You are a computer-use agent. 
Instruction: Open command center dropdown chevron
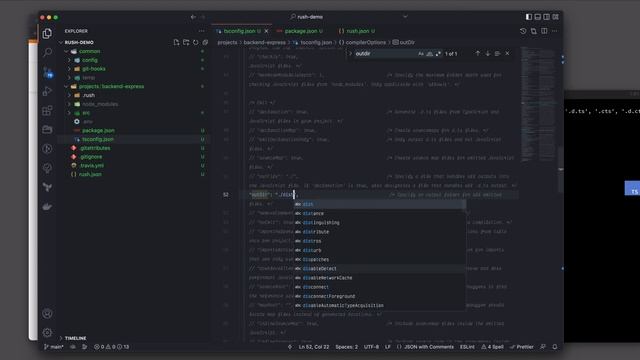[405, 17]
